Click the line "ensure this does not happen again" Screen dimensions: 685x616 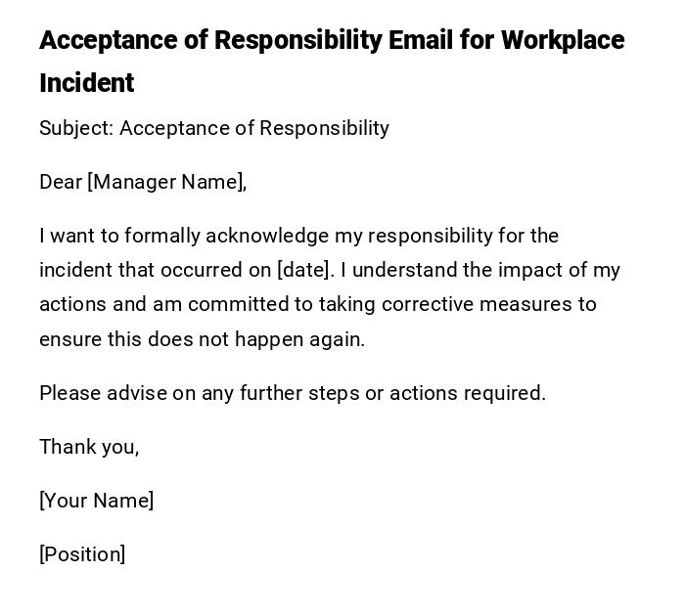pos(202,339)
